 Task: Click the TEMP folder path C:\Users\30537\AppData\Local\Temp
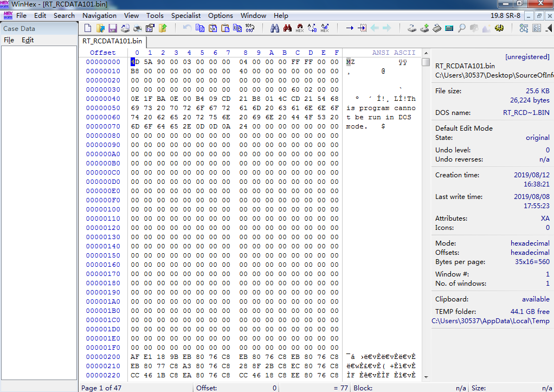click(x=491, y=321)
